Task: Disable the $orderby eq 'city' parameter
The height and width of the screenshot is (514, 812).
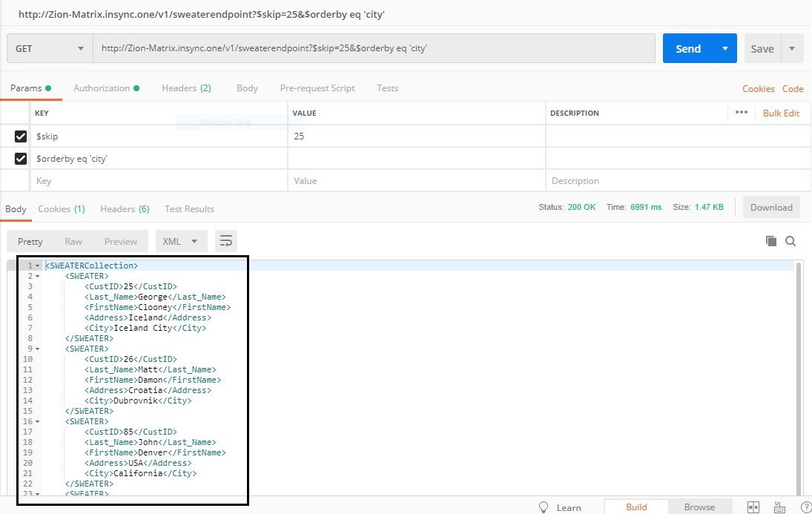Action: tap(19, 158)
